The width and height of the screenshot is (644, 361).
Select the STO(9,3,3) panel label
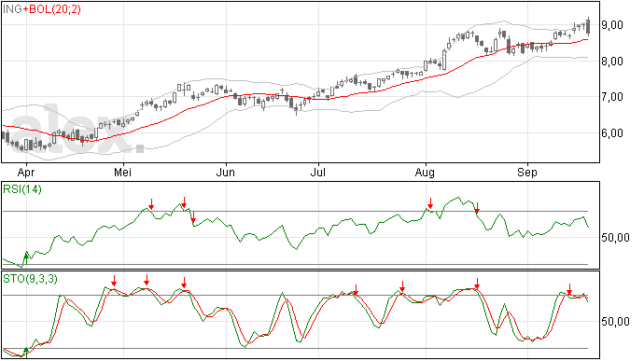(30, 279)
